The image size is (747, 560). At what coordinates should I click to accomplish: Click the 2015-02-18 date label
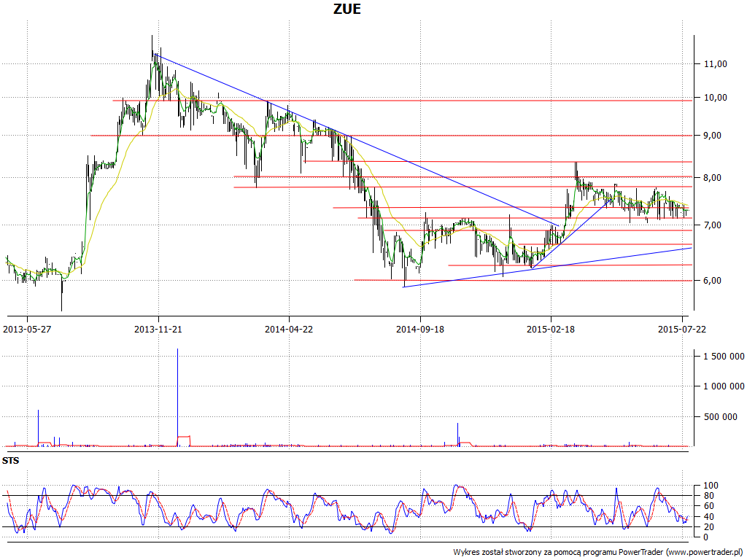[551, 329]
